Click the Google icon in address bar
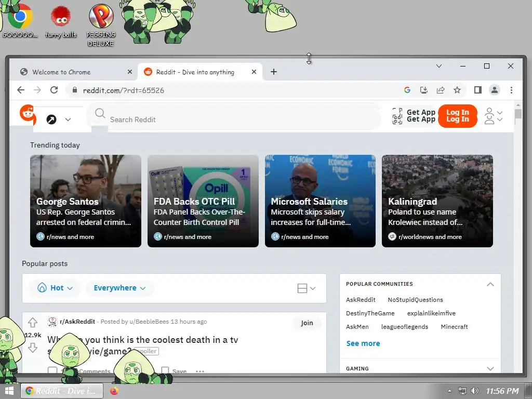 click(407, 90)
